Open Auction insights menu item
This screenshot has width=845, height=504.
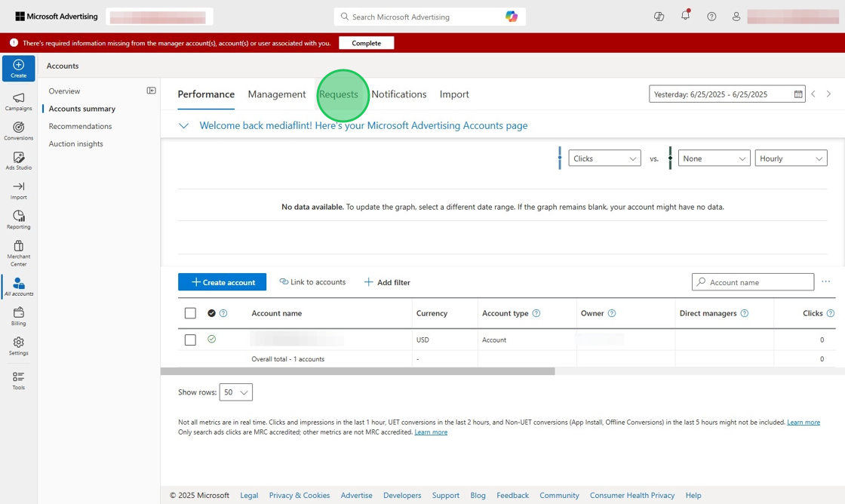coord(76,144)
